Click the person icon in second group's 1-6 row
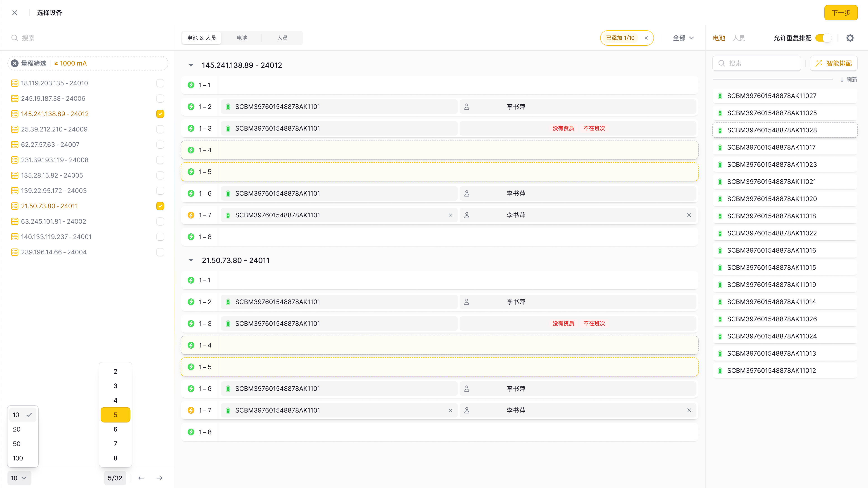Image resolution: width=868 pixels, height=488 pixels. (x=467, y=389)
